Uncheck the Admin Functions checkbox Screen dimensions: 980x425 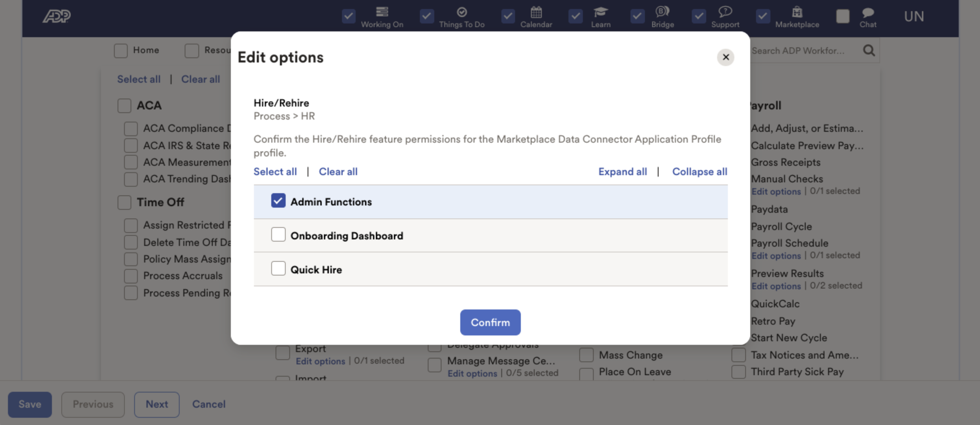pos(278,201)
